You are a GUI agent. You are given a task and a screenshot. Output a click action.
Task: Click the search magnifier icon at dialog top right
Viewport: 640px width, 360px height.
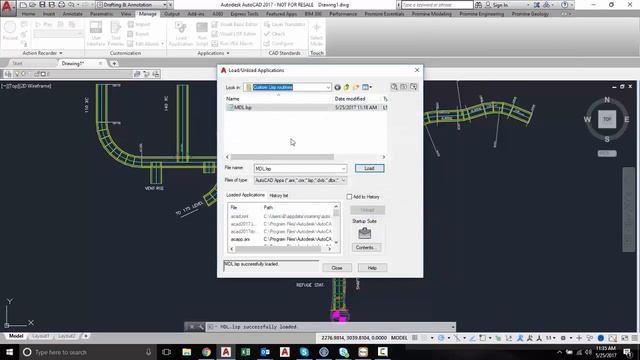tap(394, 87)
